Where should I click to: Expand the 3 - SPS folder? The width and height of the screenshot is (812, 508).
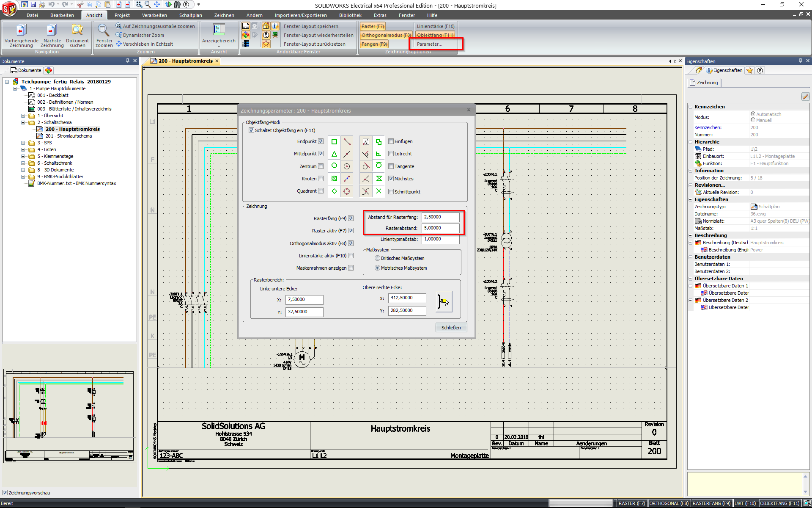[23, 143]
